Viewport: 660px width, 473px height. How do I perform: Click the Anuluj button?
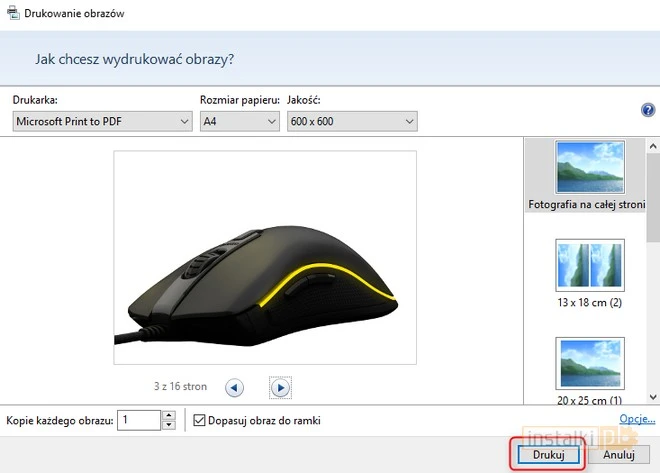620,454
